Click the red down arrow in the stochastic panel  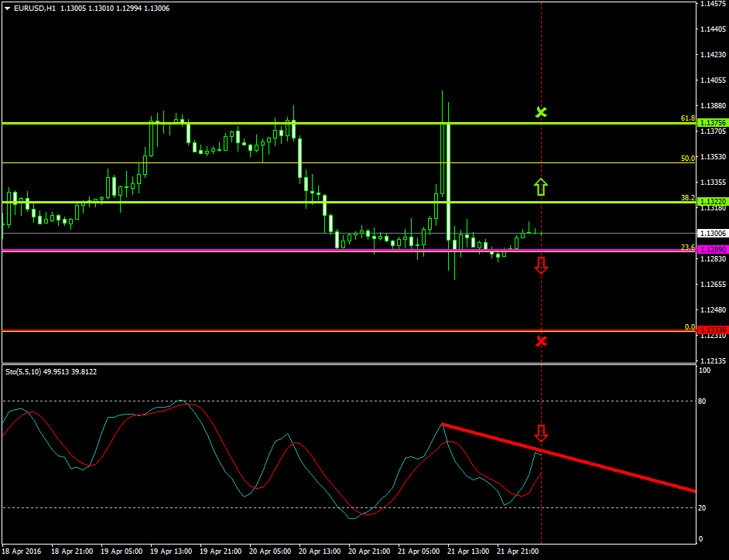(540, 434)
